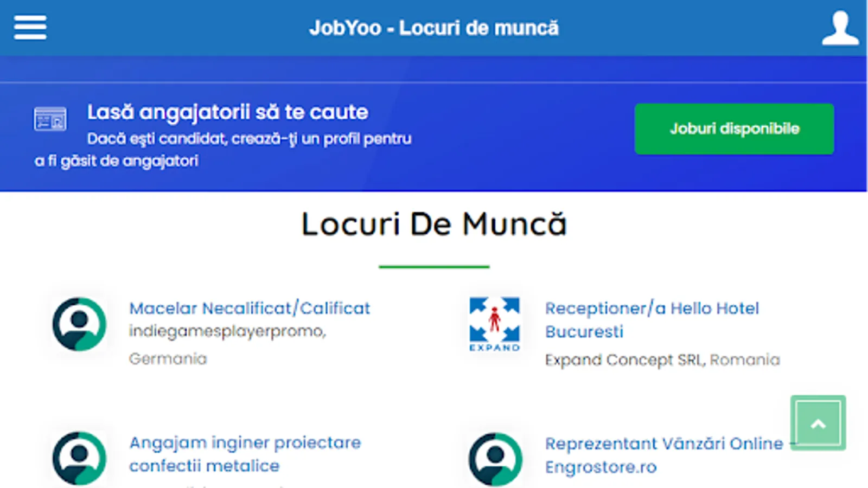Screen dimensions: 868x488
Task: Open Receptioner/a Hello Hotel Bucuresti listing
Action: 652,320
